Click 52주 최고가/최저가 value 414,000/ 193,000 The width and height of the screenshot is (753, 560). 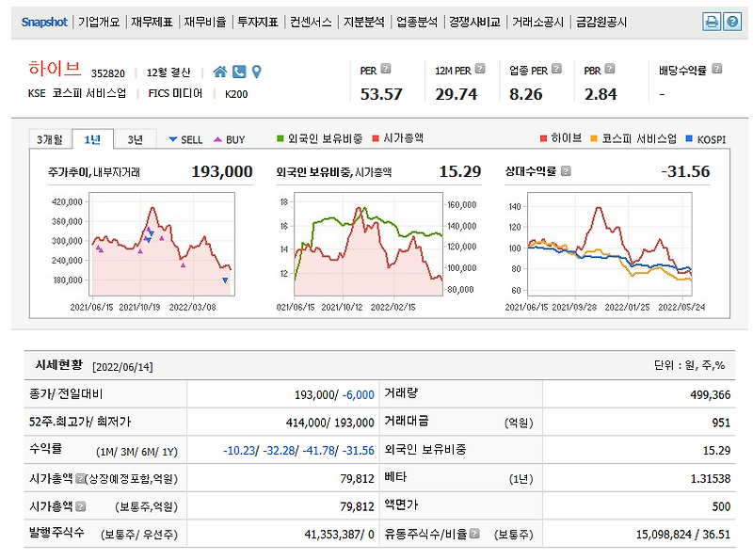click(330, 423)
